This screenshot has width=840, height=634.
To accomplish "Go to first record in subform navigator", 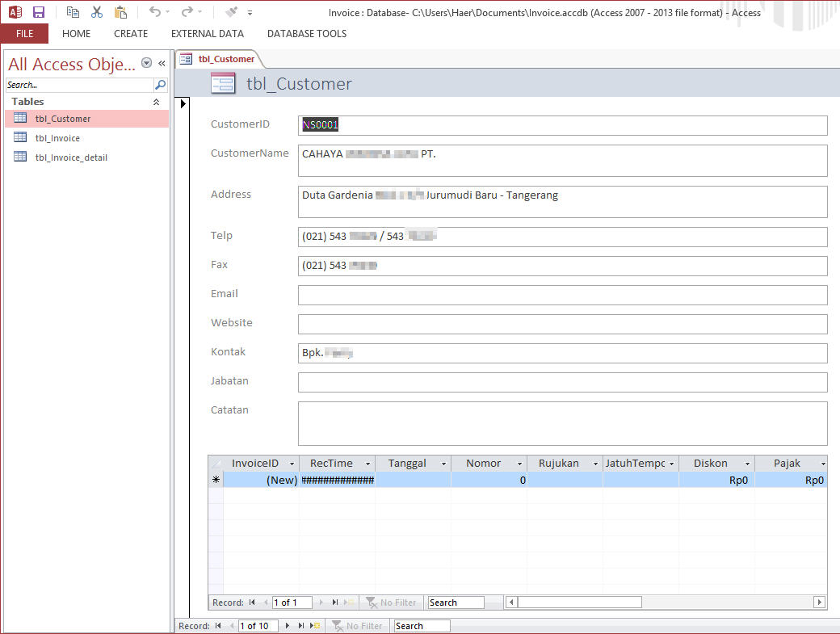I will tap(252, 603).
